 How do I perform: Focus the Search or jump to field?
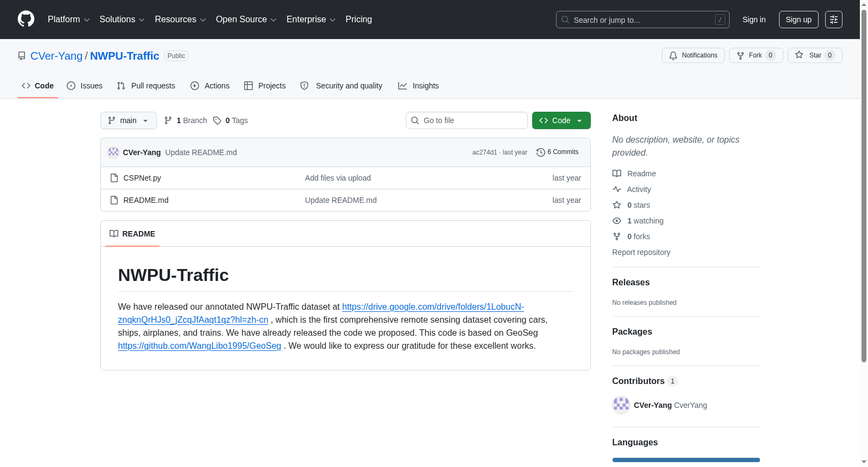click(x=642, y=20)
